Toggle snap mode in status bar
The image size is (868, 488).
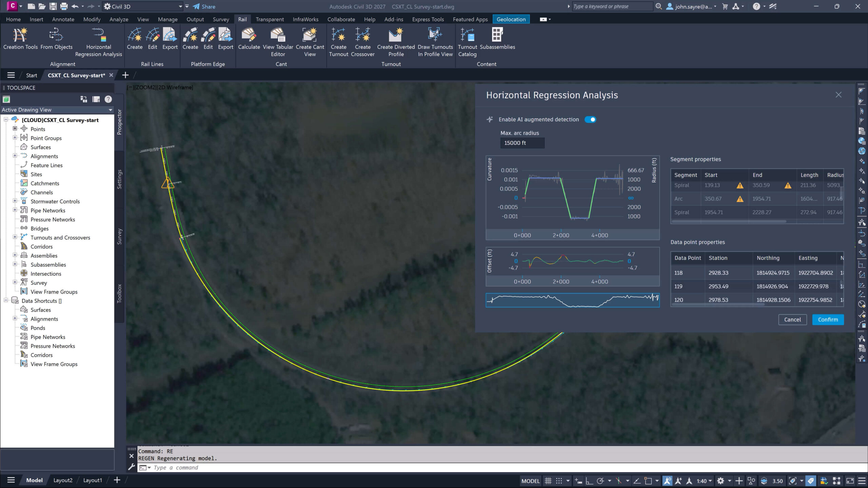pyautogui.click(x=559, y=481)
